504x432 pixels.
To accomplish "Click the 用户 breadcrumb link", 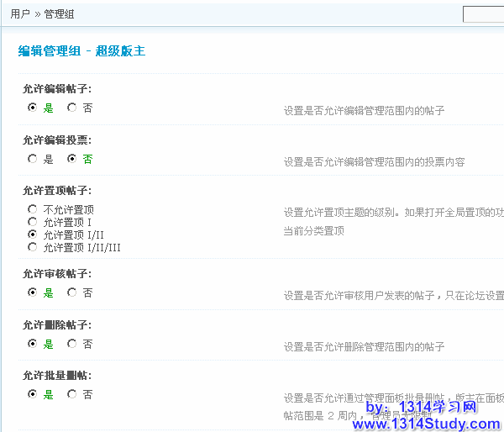I will (x=20, y=14).
